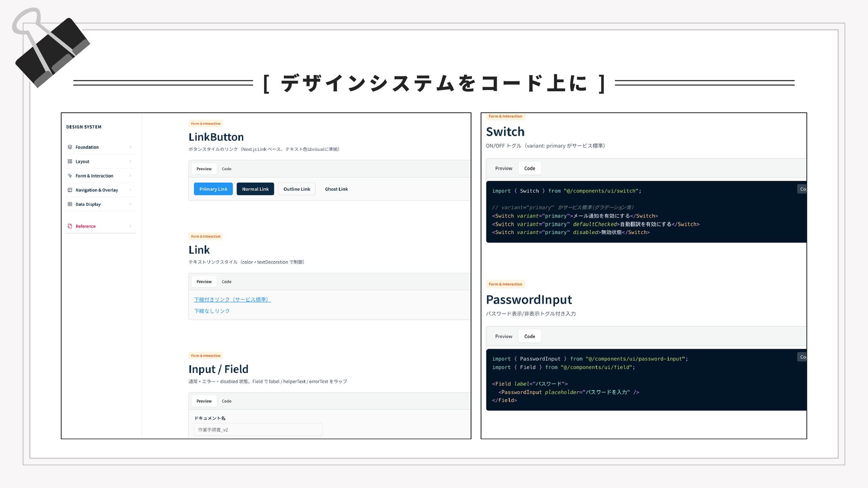Viewport: 868px width, 488px height.
Task: Click the Navigation & Overlay panel icon
Action: [x=70, y=190]
